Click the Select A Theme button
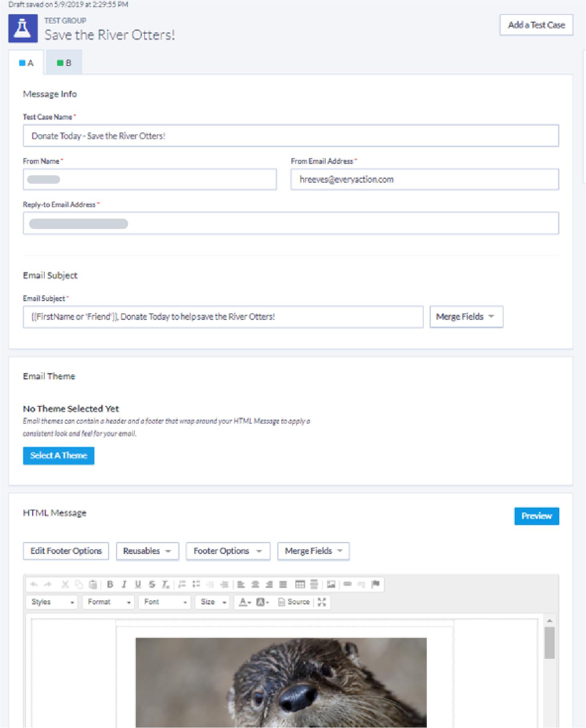The width and height of the screenshot is (586, 728). point(59,456)
